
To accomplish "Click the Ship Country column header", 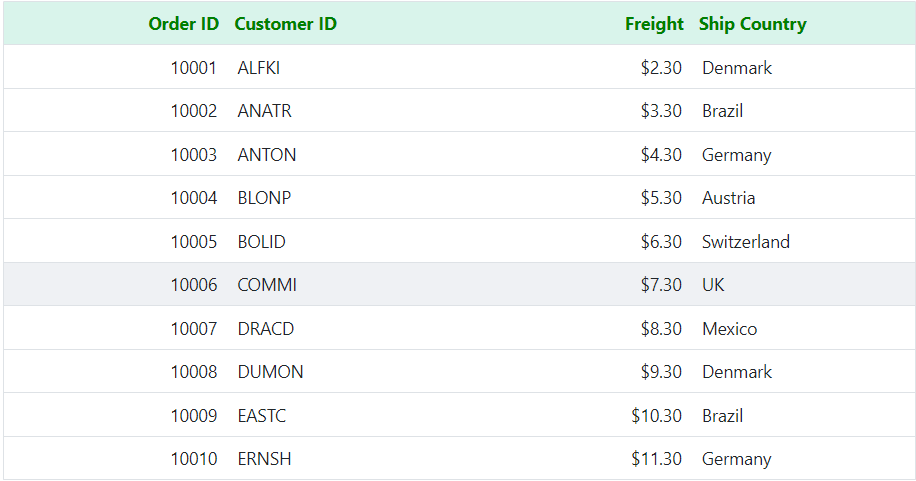I will coord(752,24).
